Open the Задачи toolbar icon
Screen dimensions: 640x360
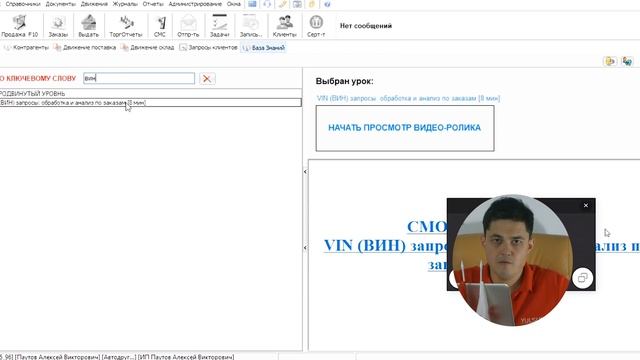(219, 26)
